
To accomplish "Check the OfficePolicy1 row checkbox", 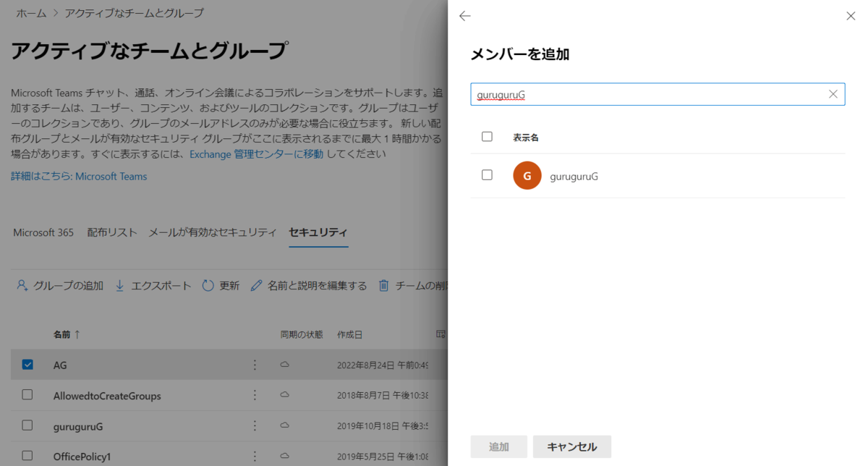I will coord(27,456).
